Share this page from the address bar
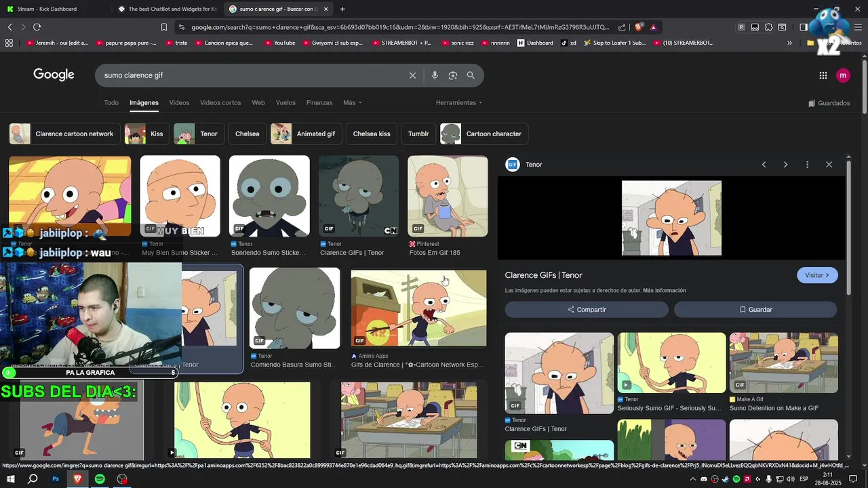Image resolution: width=868 pixels, height=488 pixels. (x=622, y=27)
